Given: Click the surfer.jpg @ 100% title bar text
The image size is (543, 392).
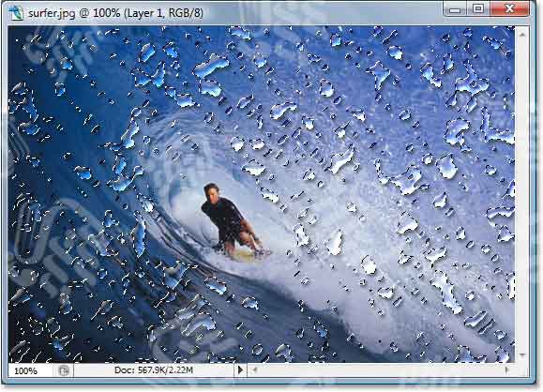Looking at the screenshot, I should 115,13.
